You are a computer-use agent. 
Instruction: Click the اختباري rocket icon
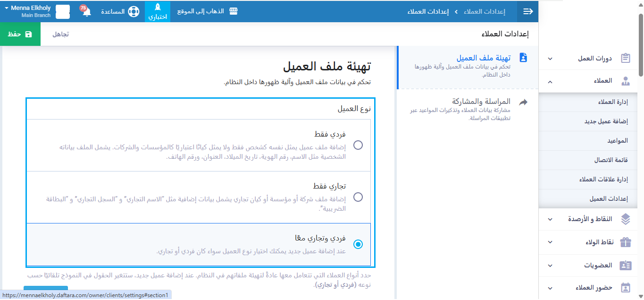pos(158,8)
